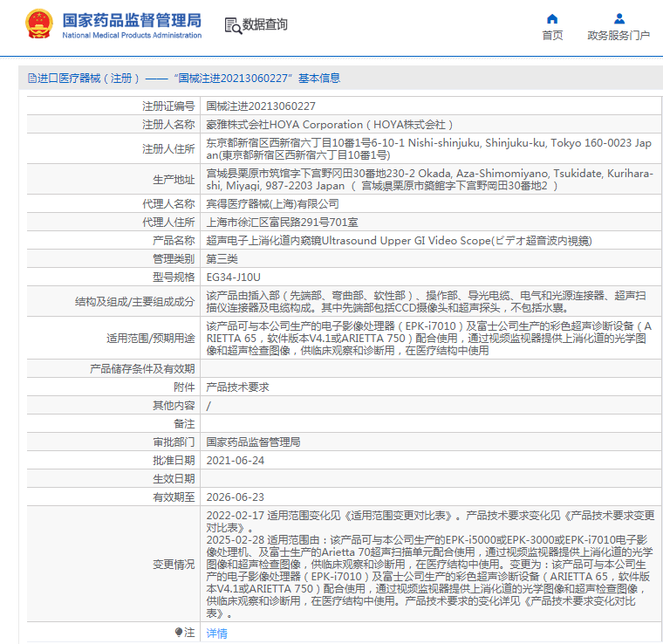663x644 pixels.
Task: Select 产品技术要求 attachment value
Action: pos(237,387)
